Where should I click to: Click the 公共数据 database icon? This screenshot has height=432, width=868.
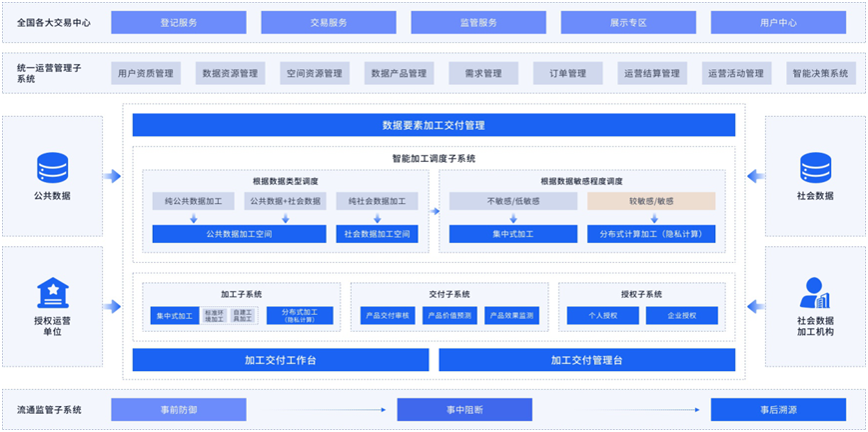(x=53, y=167)
